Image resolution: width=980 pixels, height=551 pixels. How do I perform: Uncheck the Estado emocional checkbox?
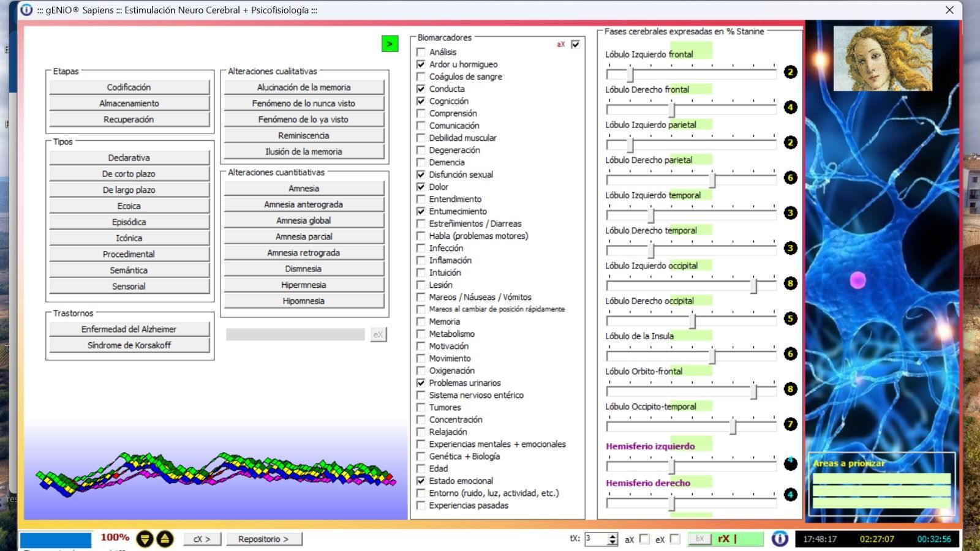[x=421, y=481]
